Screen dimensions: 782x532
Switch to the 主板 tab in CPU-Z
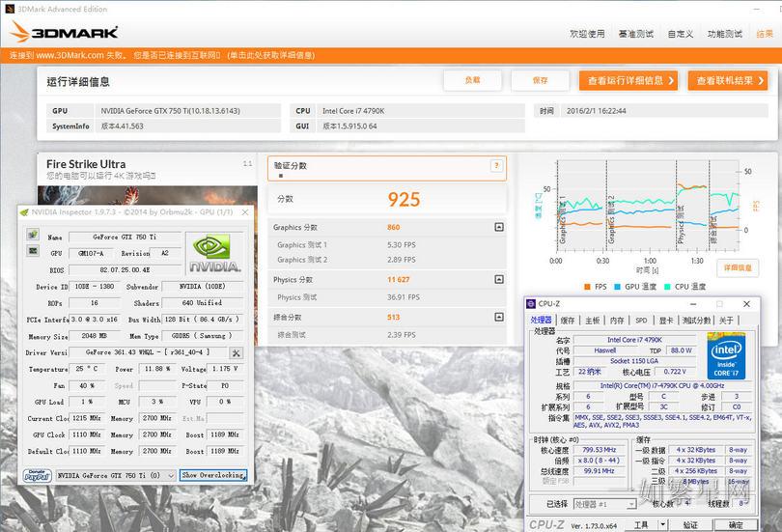coord(593,321)
